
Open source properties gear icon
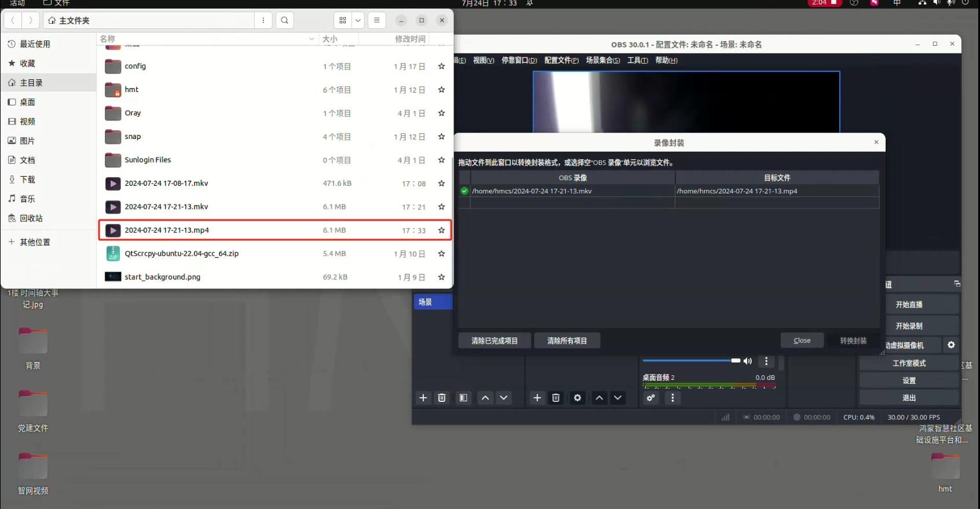coord(577,398)
